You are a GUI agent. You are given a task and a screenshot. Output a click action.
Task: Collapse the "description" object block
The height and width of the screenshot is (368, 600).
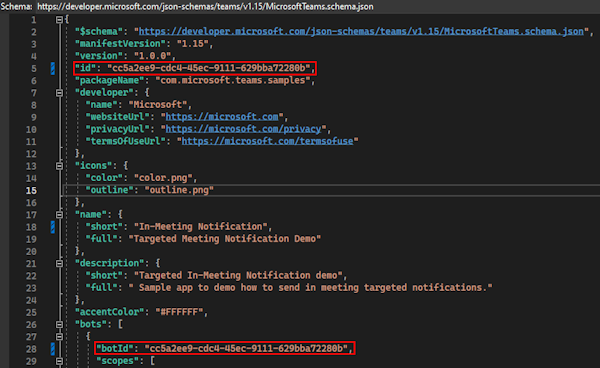tap(59, 264)
